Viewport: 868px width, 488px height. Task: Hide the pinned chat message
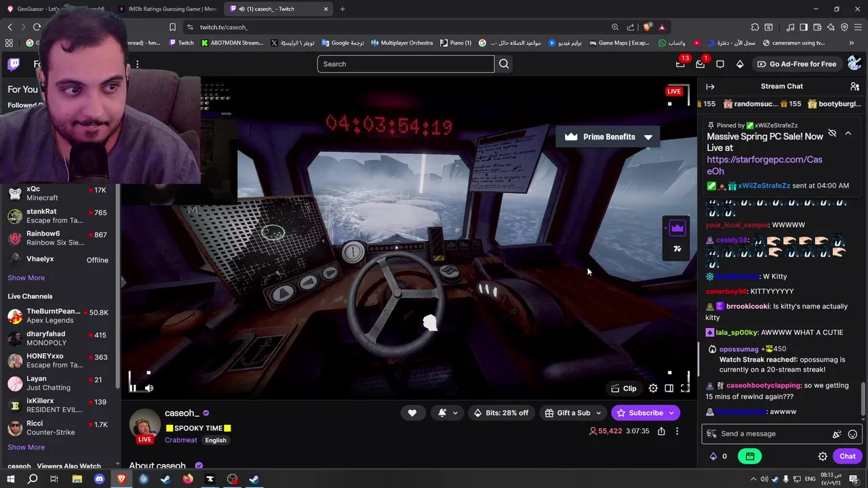(x=832, y=134)
